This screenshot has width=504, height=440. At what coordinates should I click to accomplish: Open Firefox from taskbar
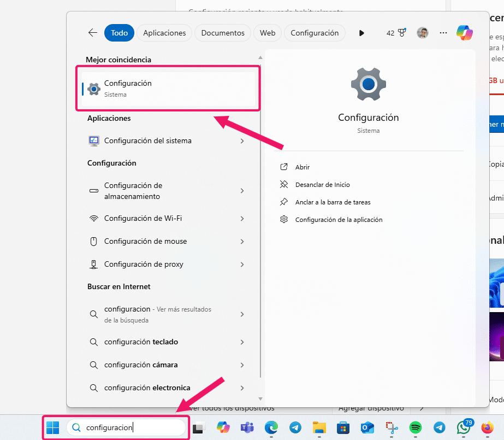tap(487, 427)
